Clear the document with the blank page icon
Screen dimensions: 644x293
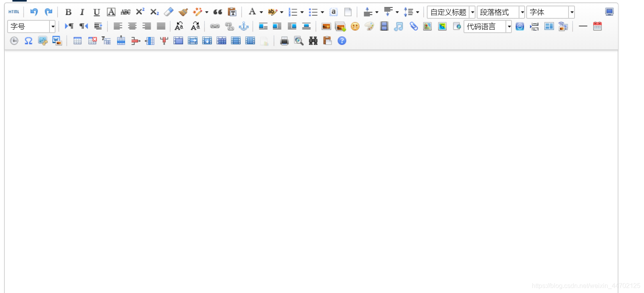348,12
